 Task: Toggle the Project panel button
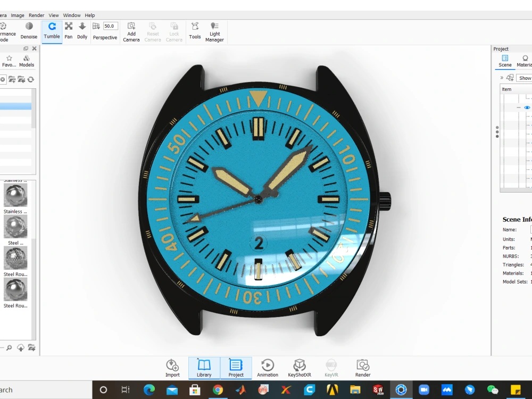point(236,368)
